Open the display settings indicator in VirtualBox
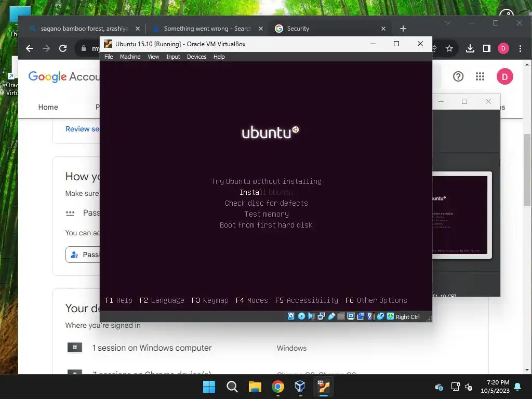This screenshot has width=532, height=399. (x=351, y=316)
